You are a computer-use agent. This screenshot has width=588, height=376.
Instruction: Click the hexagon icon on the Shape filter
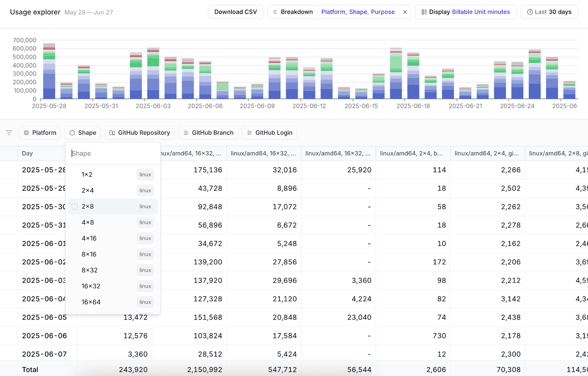(x=72, y=133)
